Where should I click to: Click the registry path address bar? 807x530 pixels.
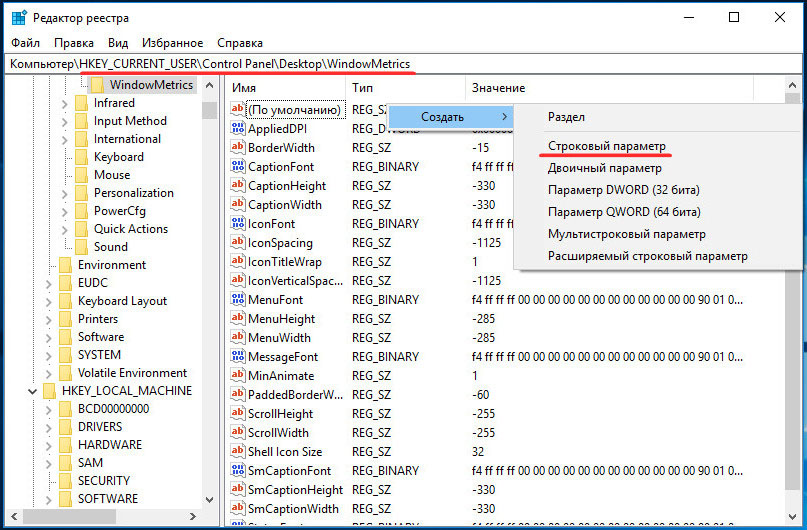pos(402,64)
